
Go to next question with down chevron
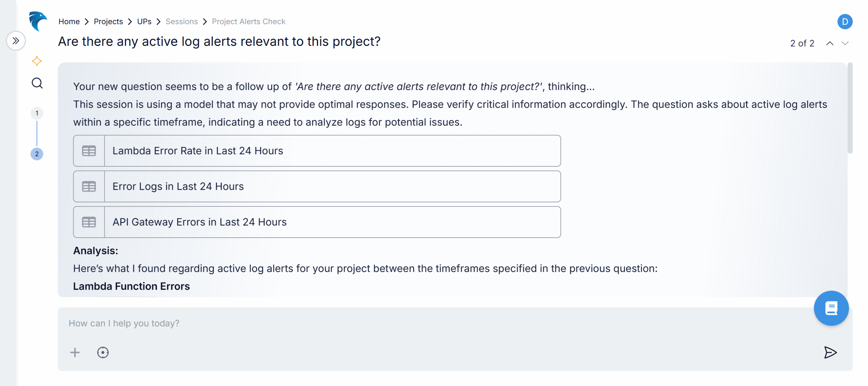pos(845,43)
